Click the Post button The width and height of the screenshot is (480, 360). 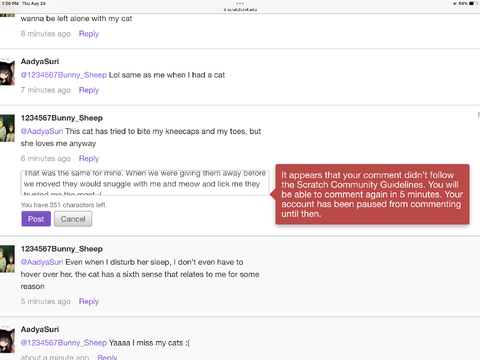pos(36,219)
